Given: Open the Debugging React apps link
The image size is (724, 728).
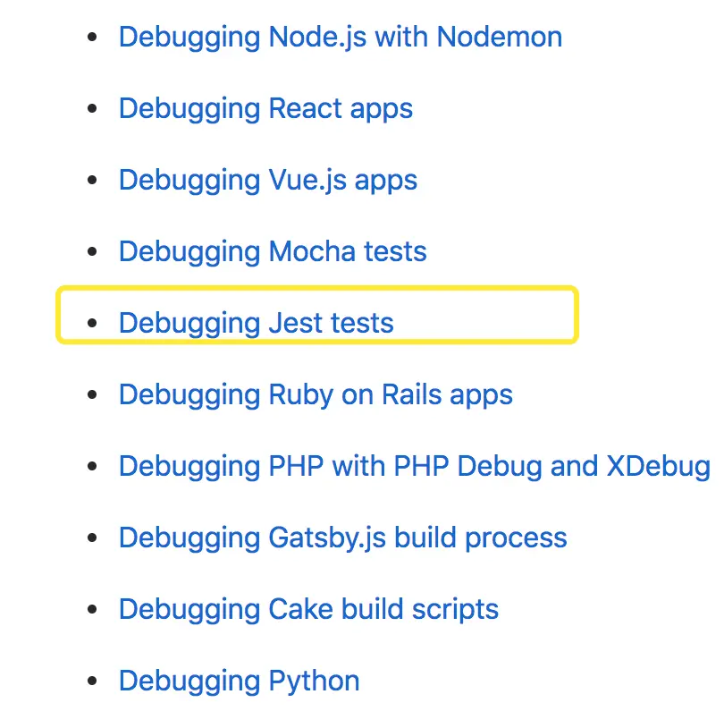Looking at the screenshot, I should [265, 109].
